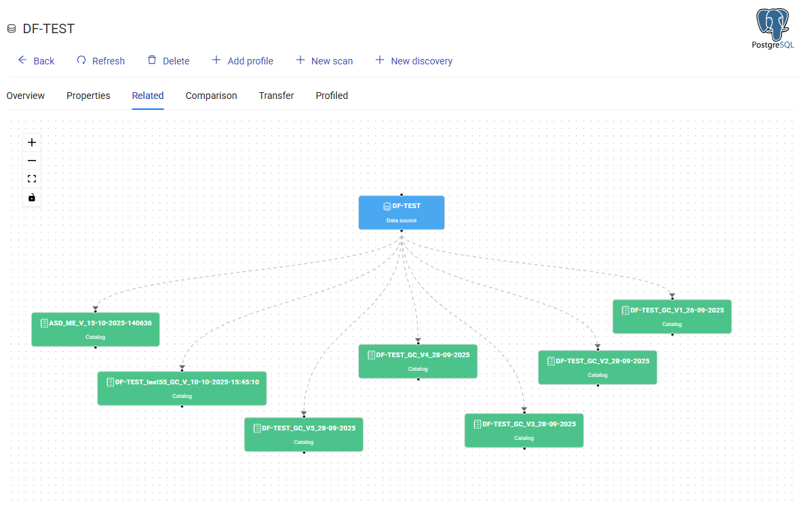Click the zoom out minus icon
Image resolution: width=812 pixels, height=505 pixels.
tap(32, 161)
